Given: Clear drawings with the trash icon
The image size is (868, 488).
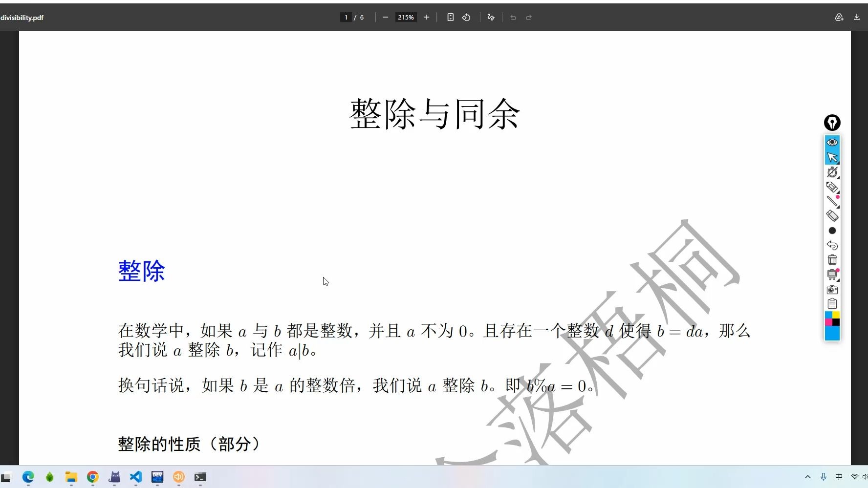Looking at the screenshot, I should coord(832,260).
